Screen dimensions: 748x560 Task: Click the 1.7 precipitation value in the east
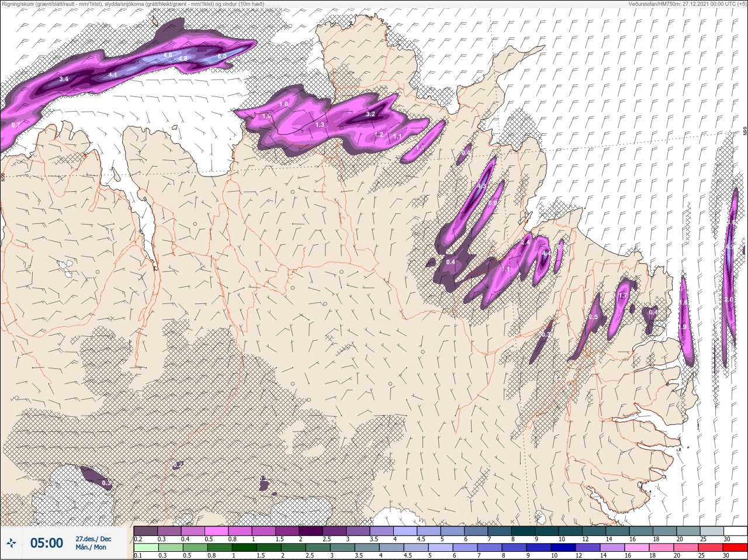(x=623, y=296)
